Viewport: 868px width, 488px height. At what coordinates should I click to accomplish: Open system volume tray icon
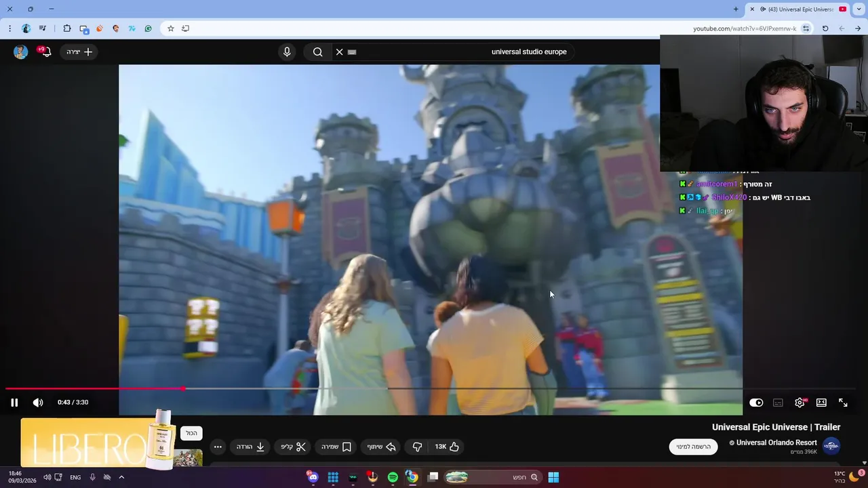[x=47, y=477]
